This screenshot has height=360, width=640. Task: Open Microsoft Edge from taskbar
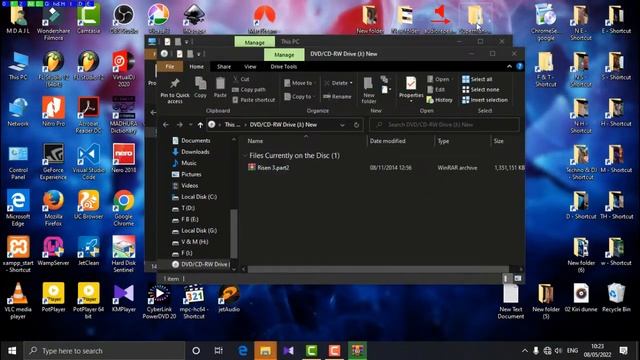click(242, 351)
